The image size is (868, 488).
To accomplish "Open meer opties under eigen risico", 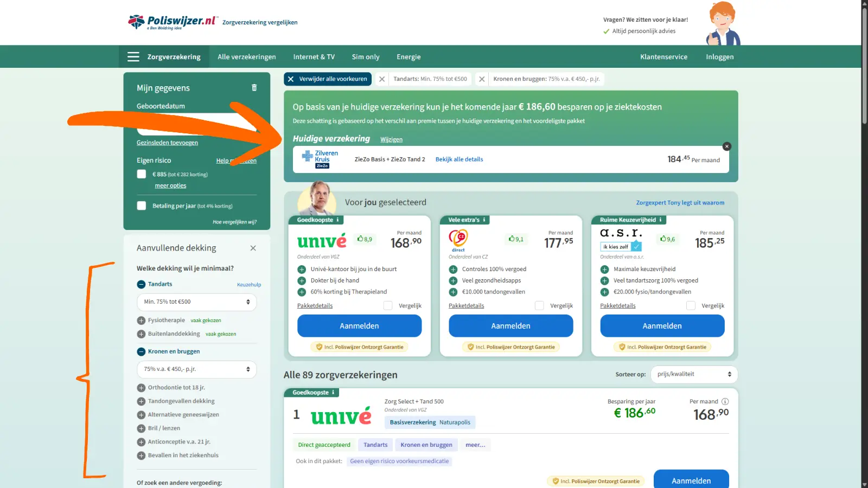I will 170,185.
